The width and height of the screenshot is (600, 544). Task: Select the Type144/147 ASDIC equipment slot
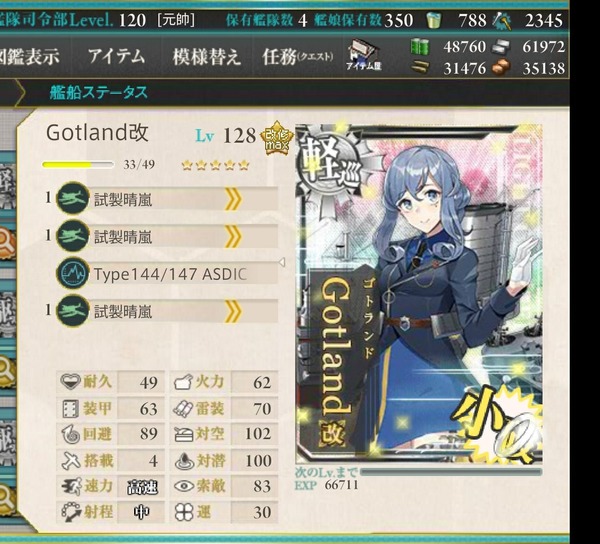[x=167, y=273]
